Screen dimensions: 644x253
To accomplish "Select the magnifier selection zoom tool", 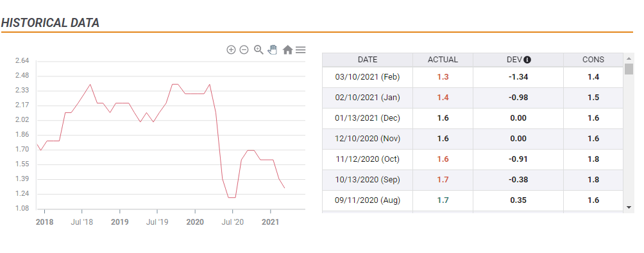I will pyautogui.click(x=258, y=50).
